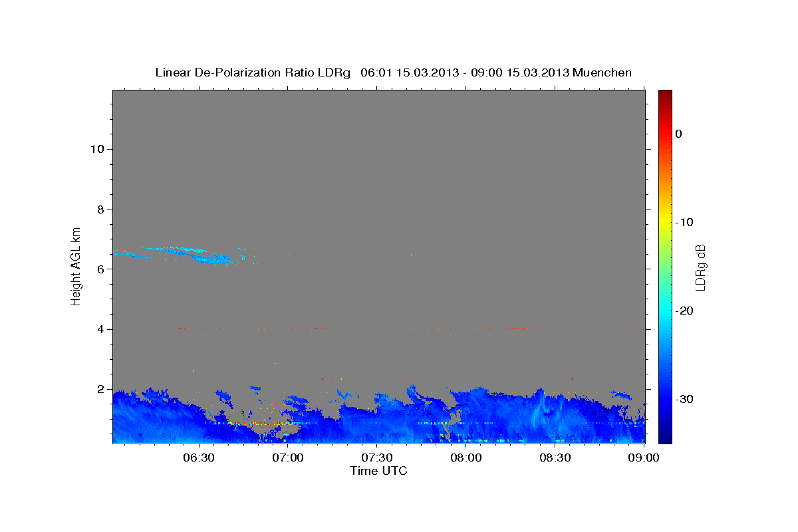The height and width of the screenshot is (532, 798).
Task: Click the plot title 'Linear De-Polarization Ratio LDRg'
Action: point(253,72)
